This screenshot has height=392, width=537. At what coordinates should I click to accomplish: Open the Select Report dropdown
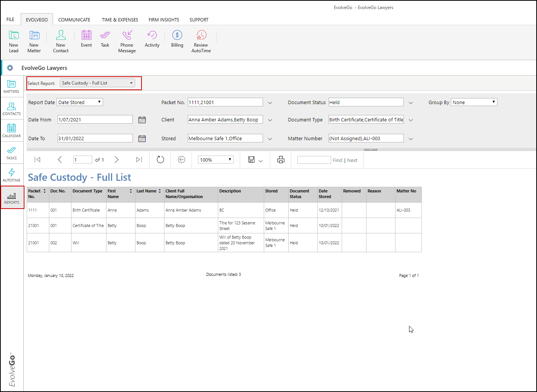(97, 83)
